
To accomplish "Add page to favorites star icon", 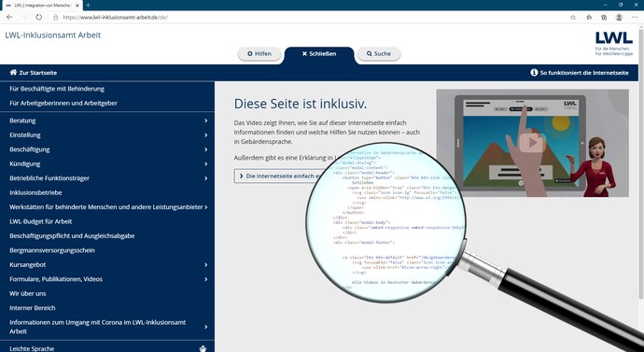I will click(x=573, y=17).
